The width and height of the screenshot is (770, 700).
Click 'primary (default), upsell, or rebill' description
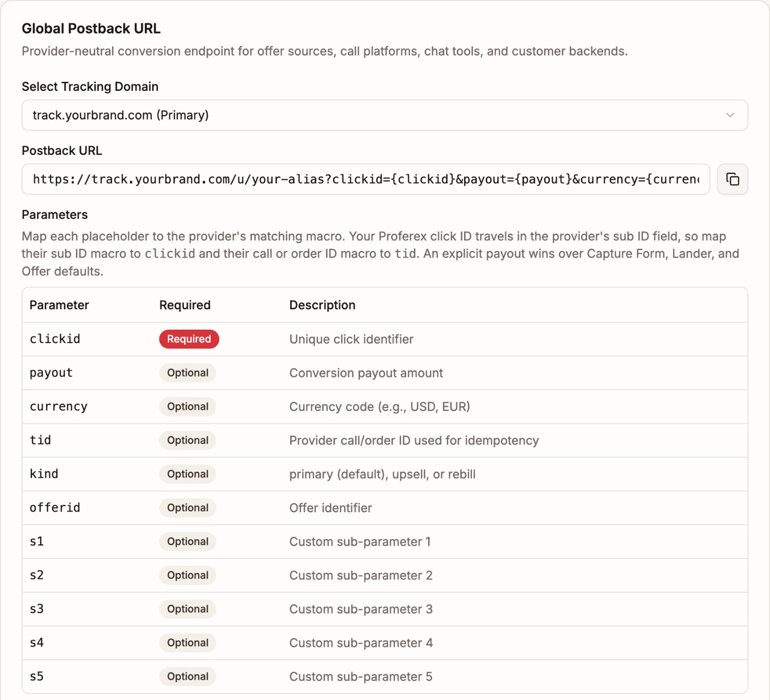[382, 474]
